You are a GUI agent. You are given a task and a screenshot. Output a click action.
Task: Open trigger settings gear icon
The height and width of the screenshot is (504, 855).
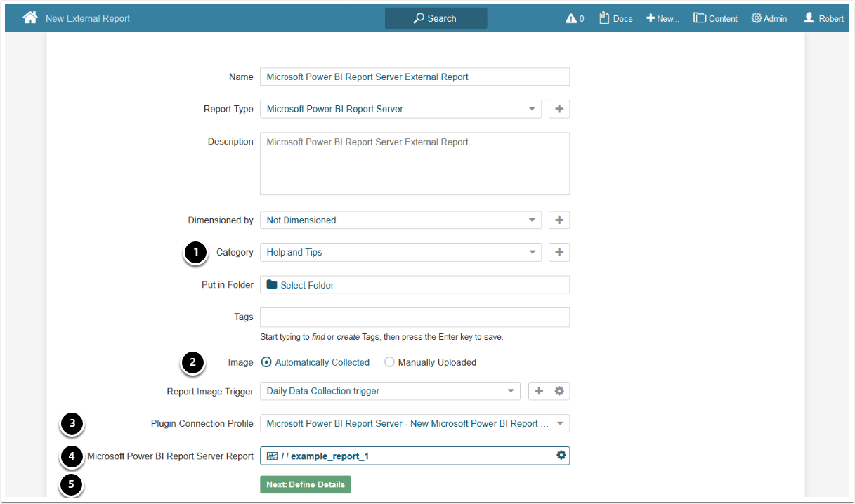coord(559,391)
